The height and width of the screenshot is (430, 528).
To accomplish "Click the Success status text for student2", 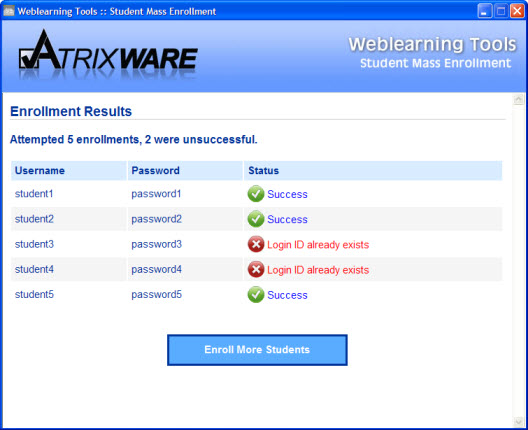I will click(x=287, y=220).
